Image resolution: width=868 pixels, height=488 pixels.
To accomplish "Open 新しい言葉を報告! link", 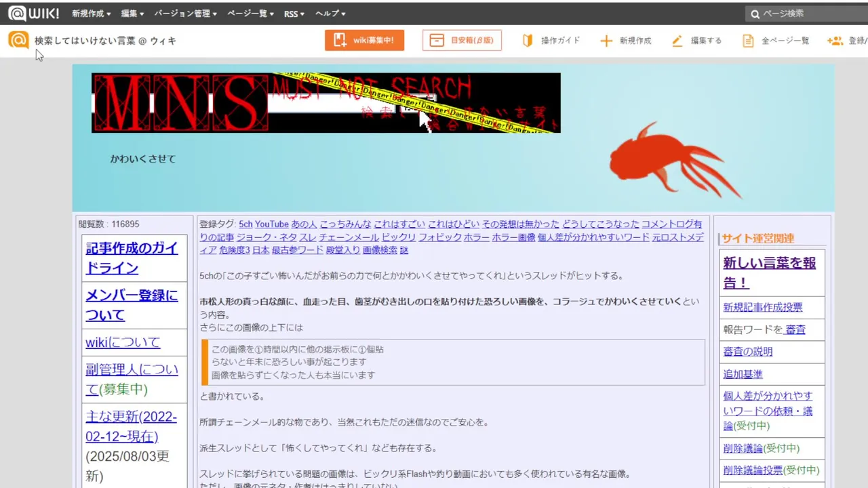I will click(x=770, y=272).
